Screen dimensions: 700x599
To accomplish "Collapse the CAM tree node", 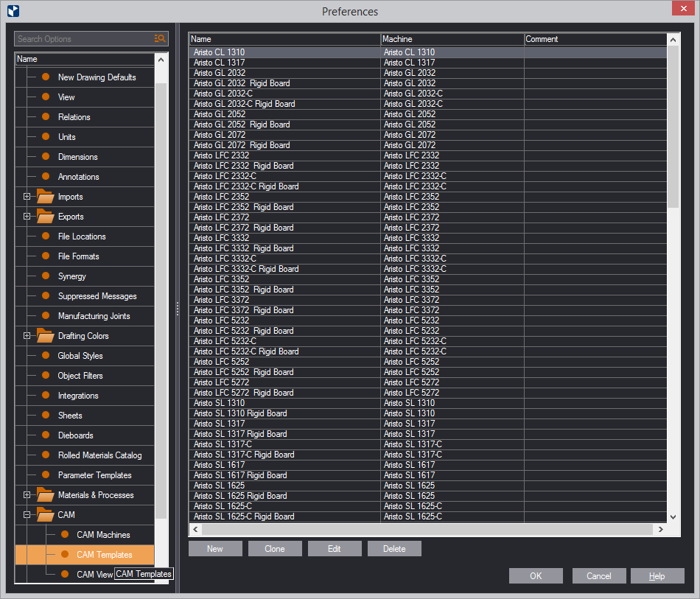I will [x=27, y=515].
